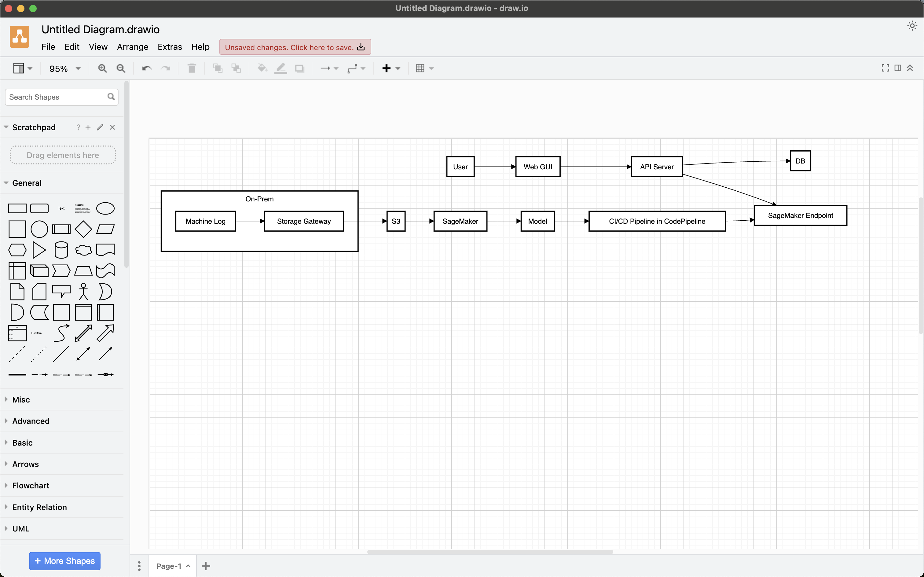Toggle the format panel sidebar

pyautogui.click(x=897, y=68)
